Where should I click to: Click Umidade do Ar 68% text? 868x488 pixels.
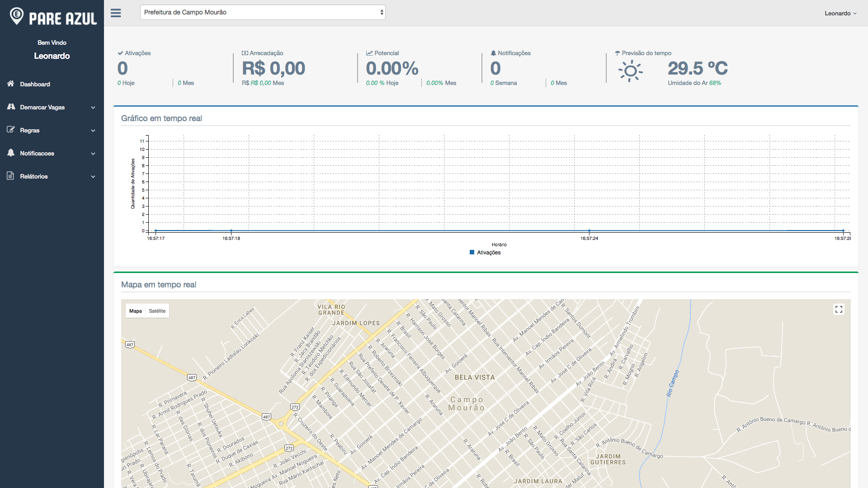coord(694,83)
